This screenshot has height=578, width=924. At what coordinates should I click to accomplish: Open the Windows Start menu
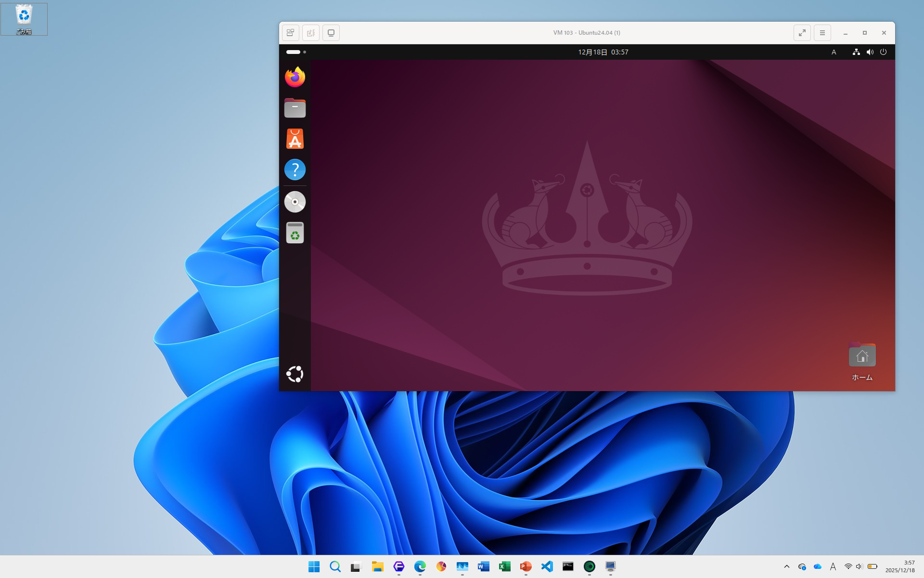pos(313,567)
